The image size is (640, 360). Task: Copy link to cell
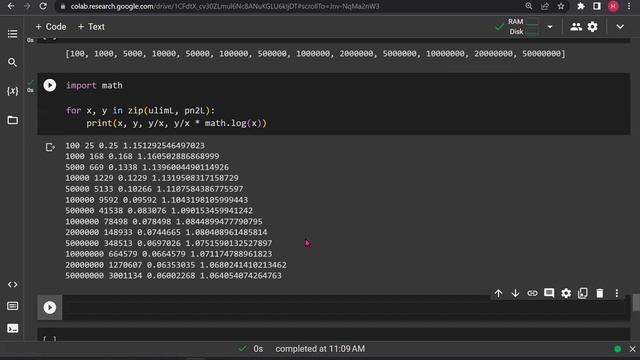pos(532,293)
